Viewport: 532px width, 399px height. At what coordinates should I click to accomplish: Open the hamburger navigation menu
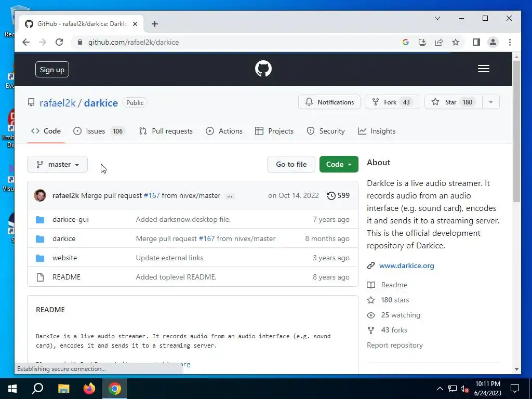484,69
